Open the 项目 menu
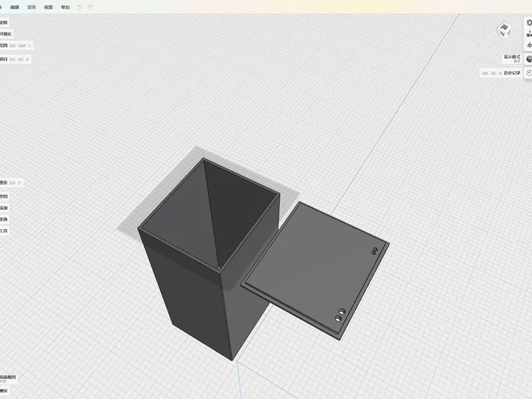 pos(31,7)
